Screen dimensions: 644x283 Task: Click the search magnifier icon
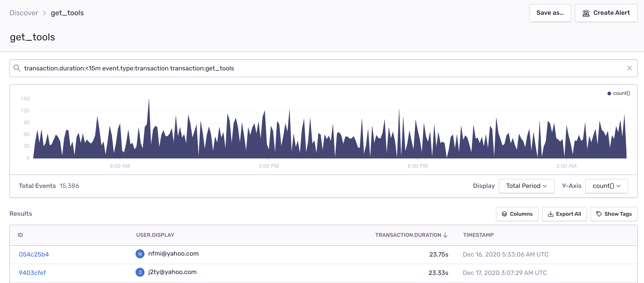point(17,68)
